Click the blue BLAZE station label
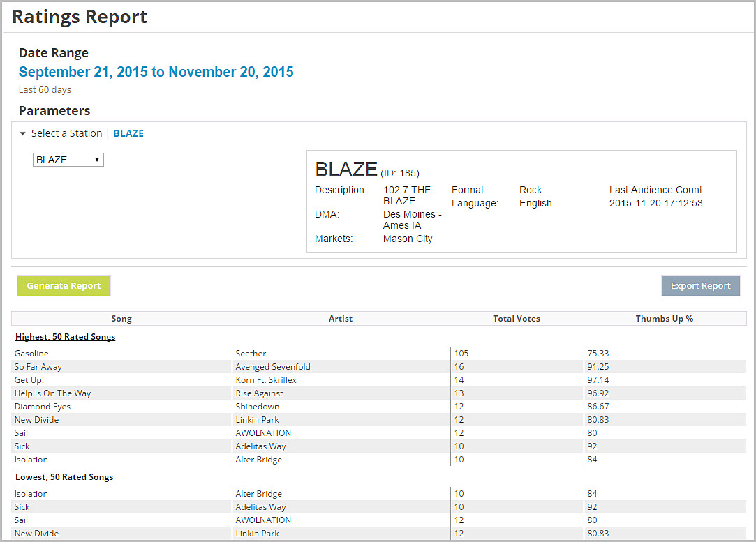 [x=128, y=133]
